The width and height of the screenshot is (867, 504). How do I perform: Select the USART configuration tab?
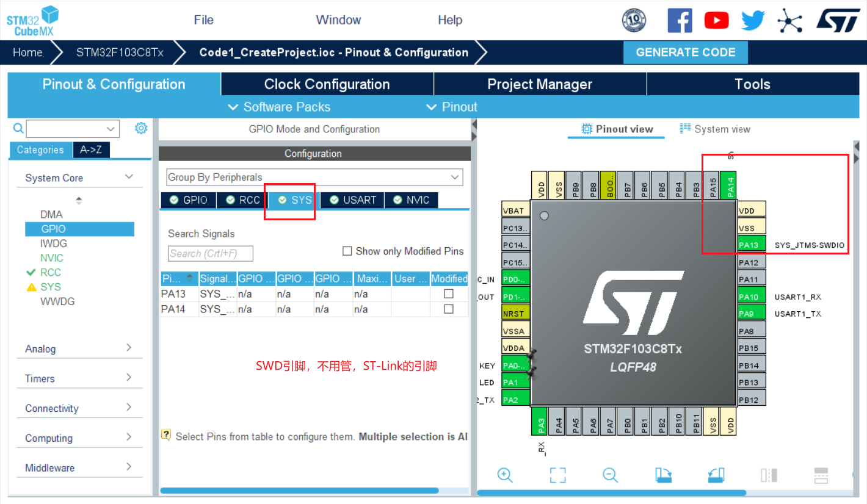point(352,200)
